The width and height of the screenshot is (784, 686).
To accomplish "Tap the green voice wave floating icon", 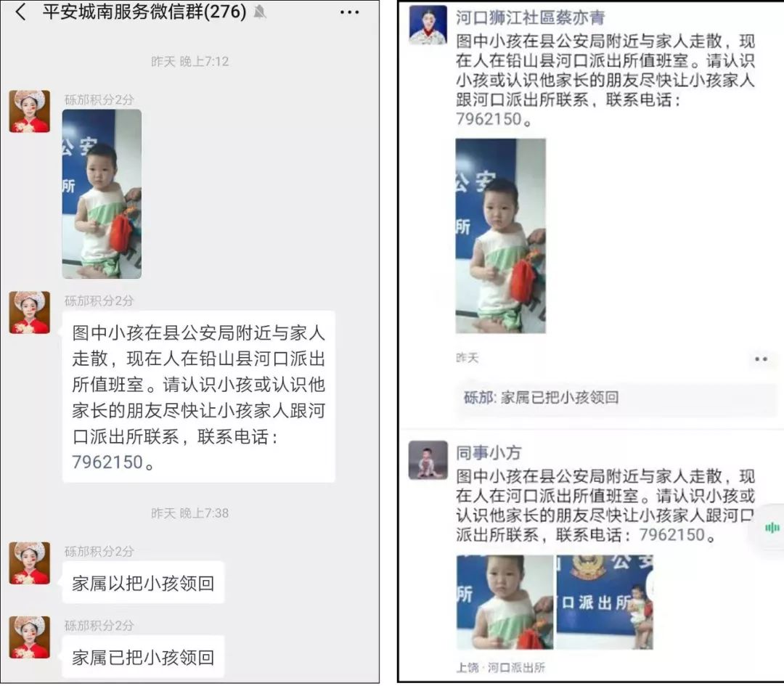I will [772, 528].
